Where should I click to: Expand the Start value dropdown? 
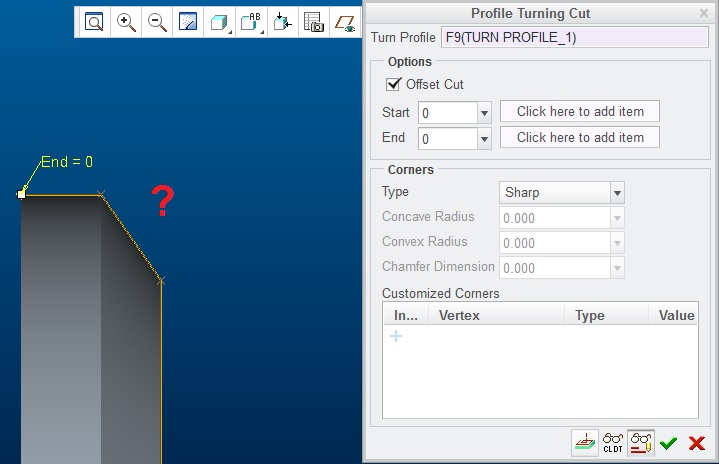(484, 113)
